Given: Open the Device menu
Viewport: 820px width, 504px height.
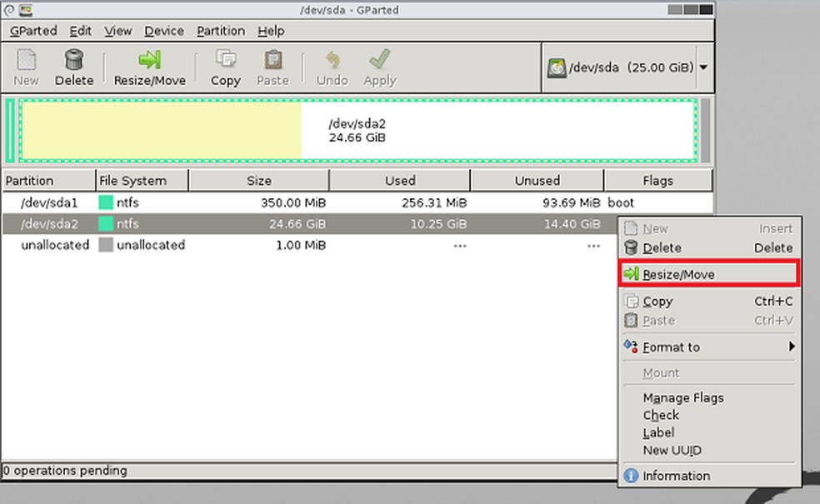Looking at the screenshot, I should (x=164, y=31).
